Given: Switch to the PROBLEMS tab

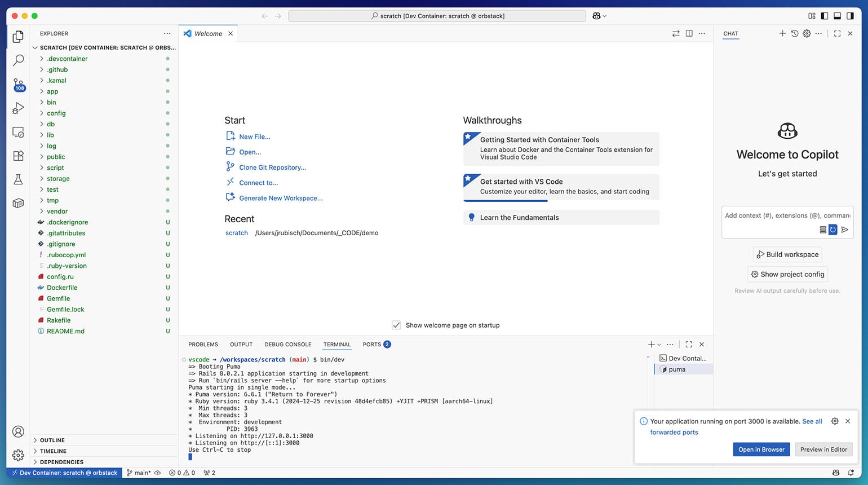Looking at the screenshot, I should pyautogui.click(x=203, y=345).
